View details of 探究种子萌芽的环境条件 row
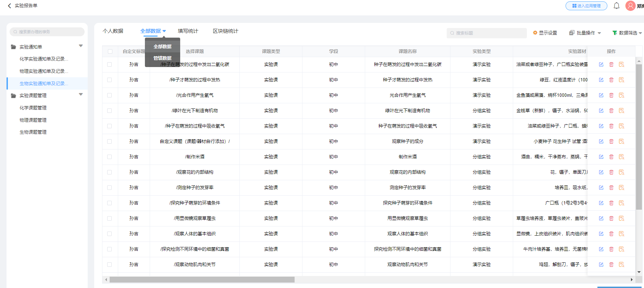Screen dimensions: 644x288 [x=622, y=203]
